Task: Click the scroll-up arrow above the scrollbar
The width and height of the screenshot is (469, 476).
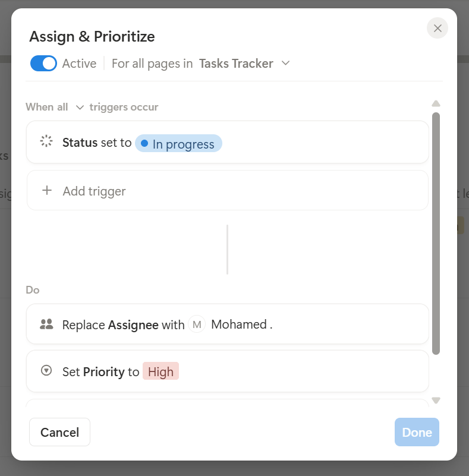Action: coord(436,103)
